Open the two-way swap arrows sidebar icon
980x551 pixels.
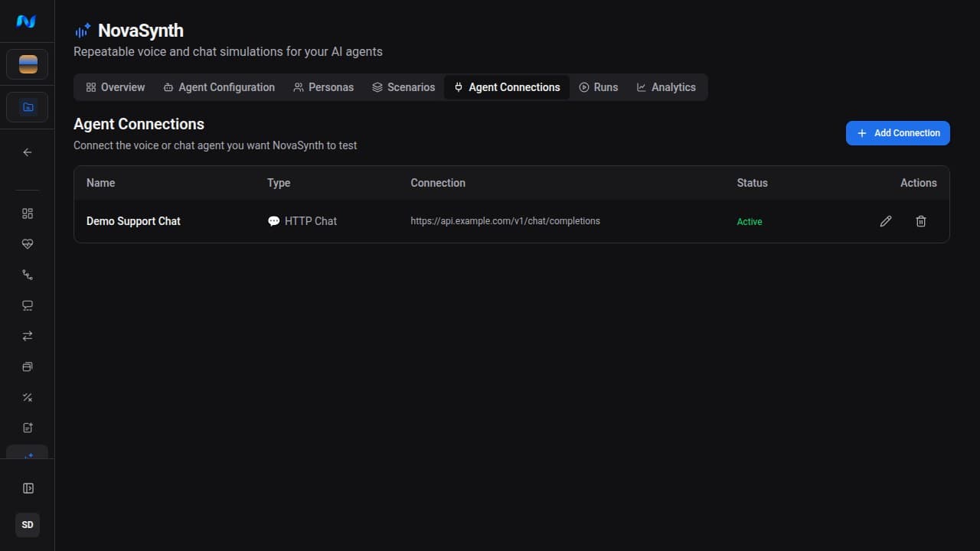(28, 336)
